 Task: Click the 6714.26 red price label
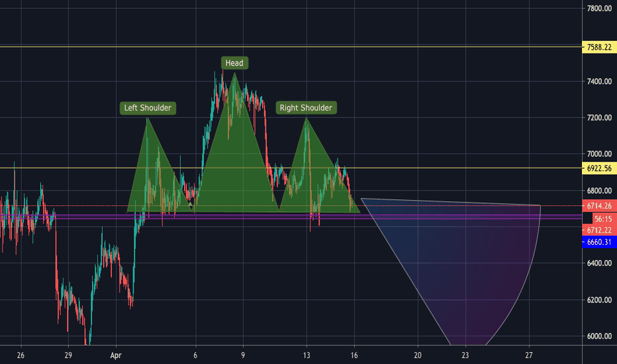point(599,206)
